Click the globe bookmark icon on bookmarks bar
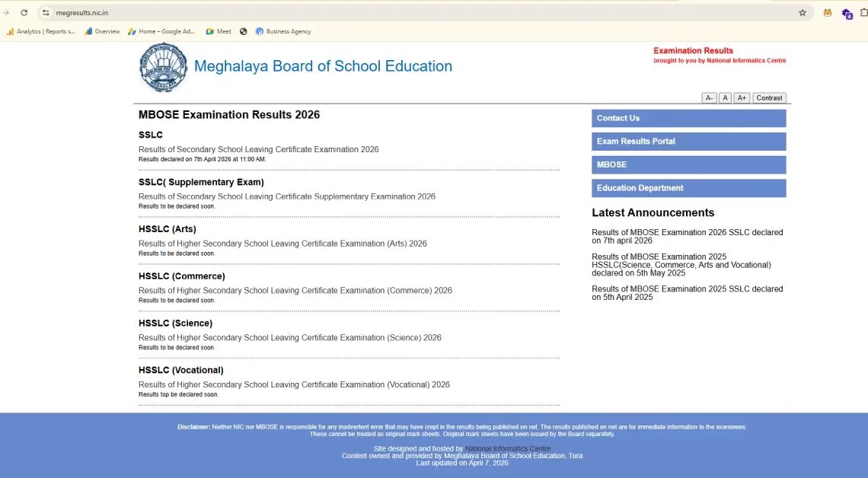 [x=243, y=31]
